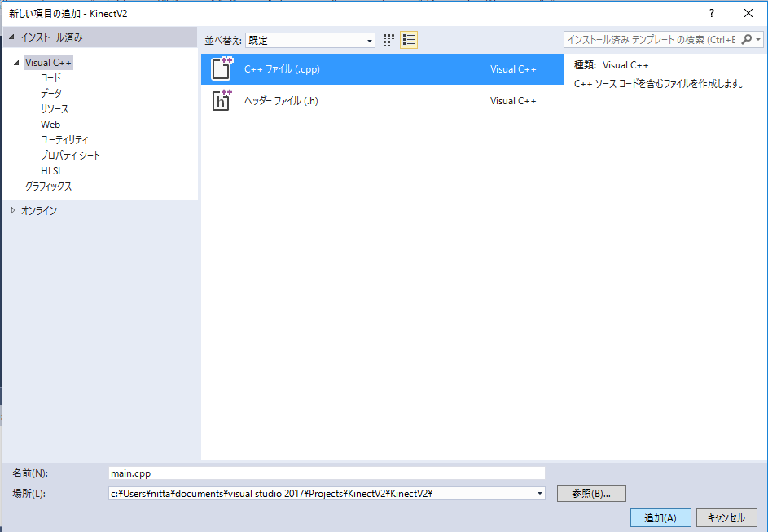
Task: Open the 場所 location path dropdown
Action: tap(539, 493)
